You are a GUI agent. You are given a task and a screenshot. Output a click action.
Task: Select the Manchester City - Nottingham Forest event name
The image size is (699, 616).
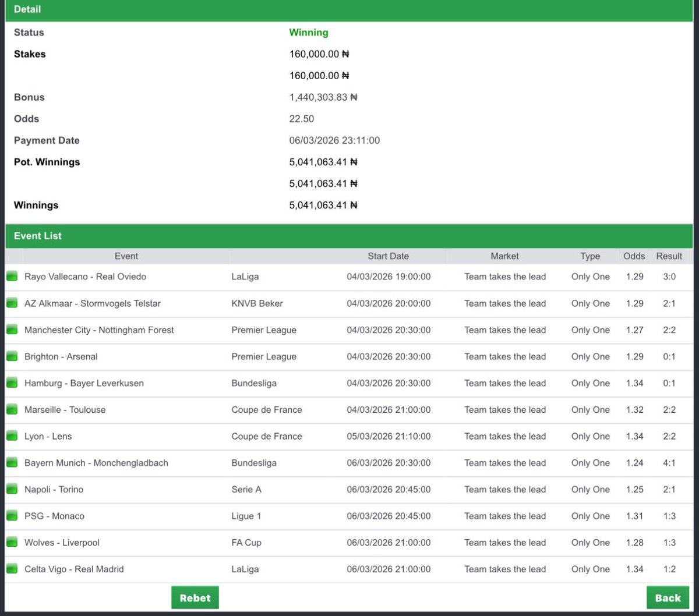click(99, 330)
